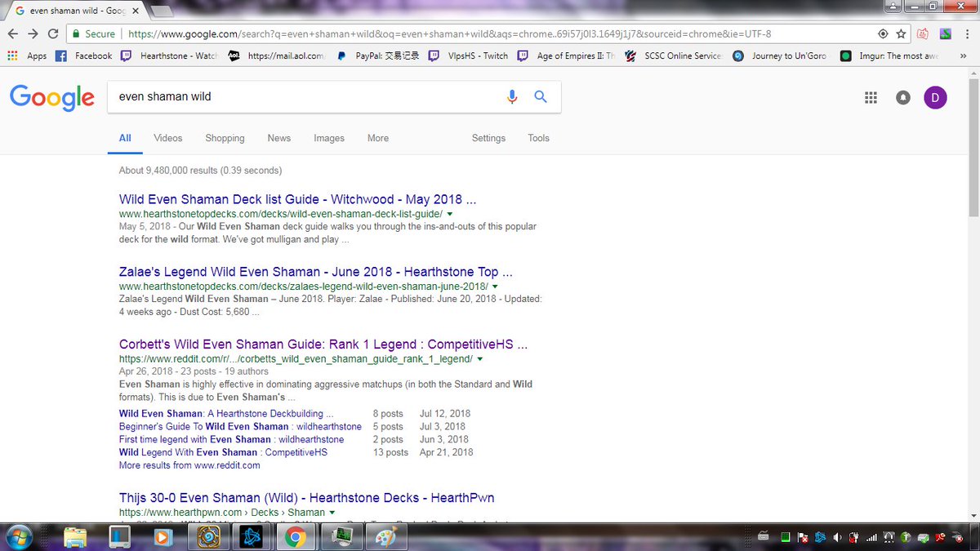Open Corbett's Wild Even Shaman Guide result

coord(323,344)
